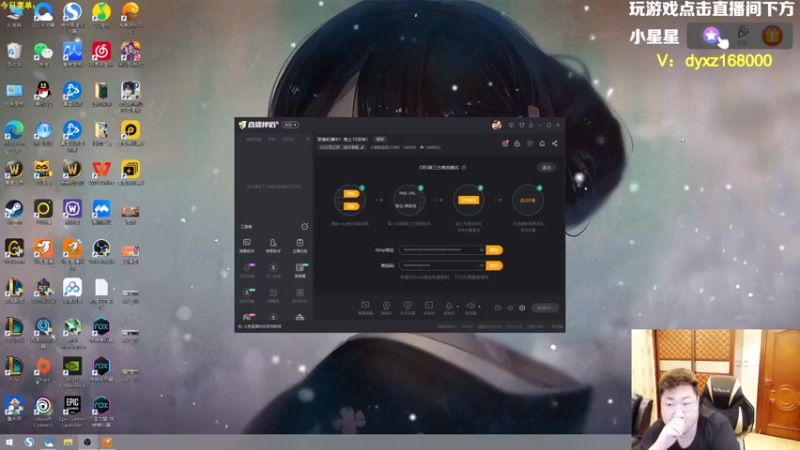
Task: Open the user avatar in the streaming app title bar
Action: click(496, 125)
